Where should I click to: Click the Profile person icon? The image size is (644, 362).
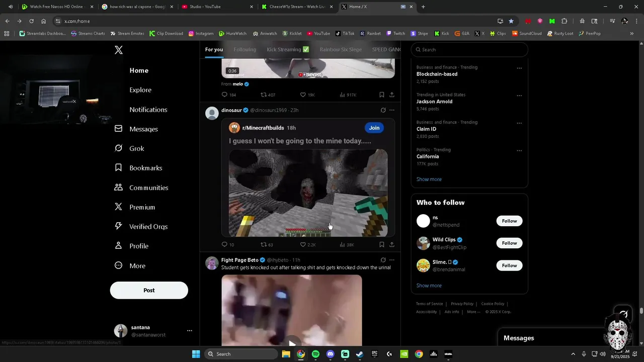(x=118, y=246)
